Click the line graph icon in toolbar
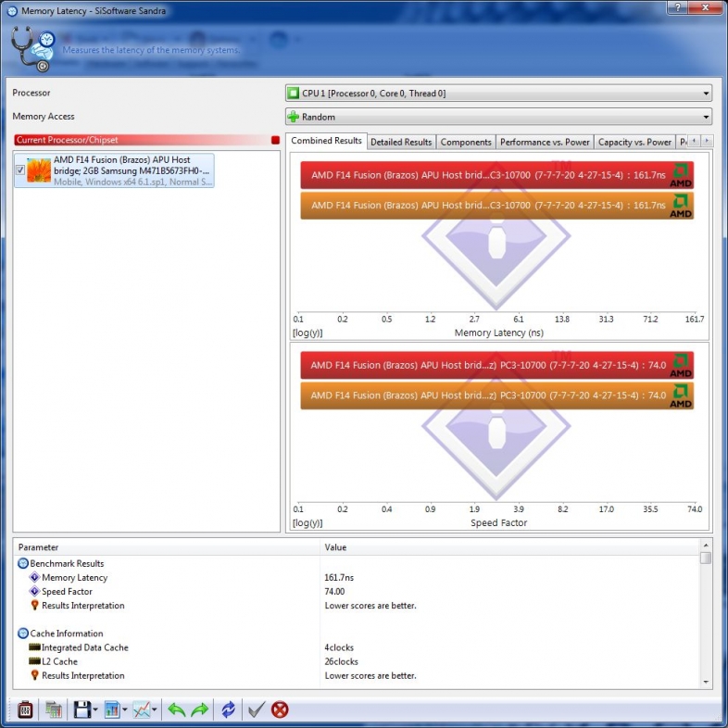Viewport: 728px width, 728px height. click(142, 709)
